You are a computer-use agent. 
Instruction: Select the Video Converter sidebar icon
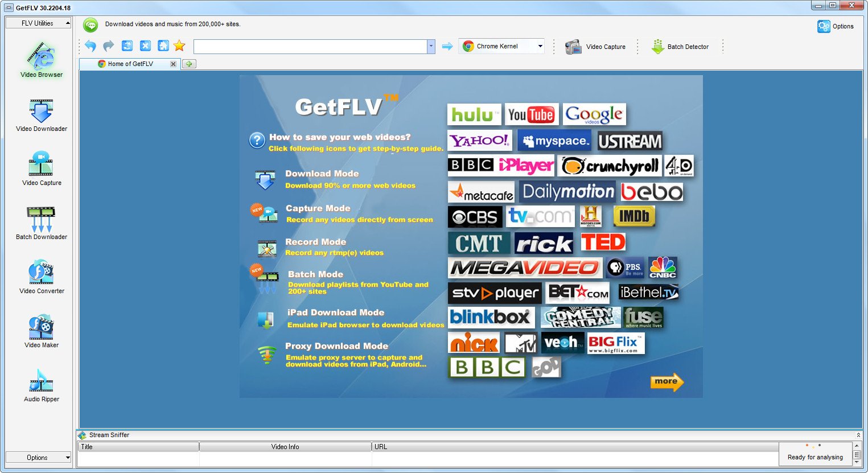41,277
